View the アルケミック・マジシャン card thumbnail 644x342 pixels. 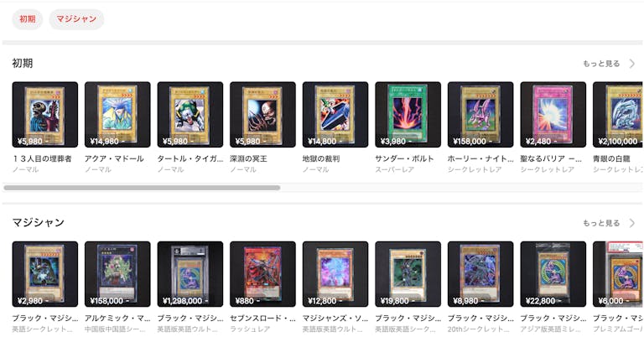coord(117,274)
